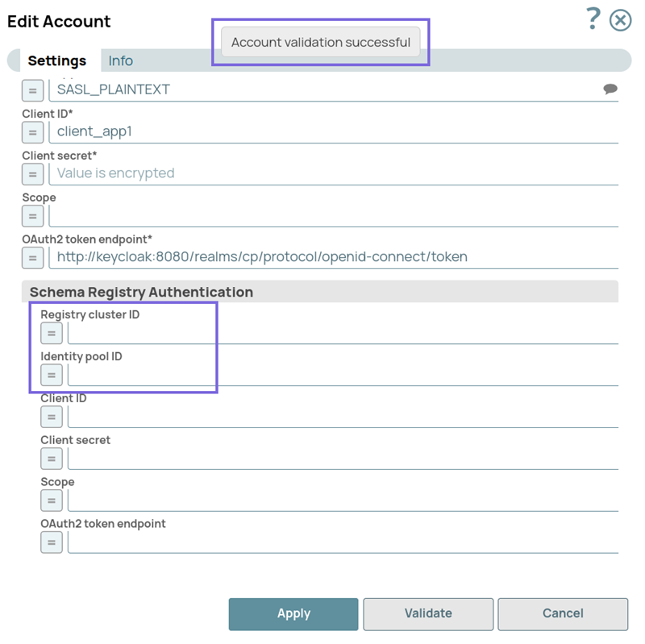Validate the account configuration
The image size is (645, 644).
(428, 614)
